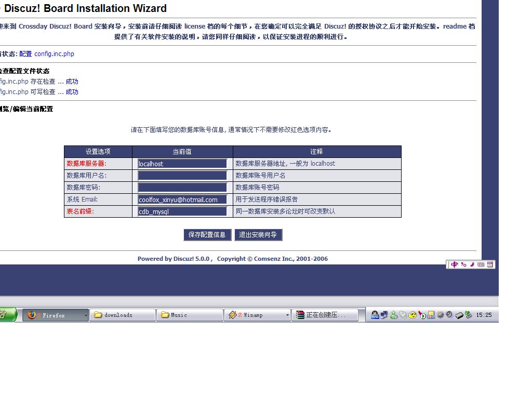Click the Winamp lightning icon in taskbar

click(x=232, y=315)
